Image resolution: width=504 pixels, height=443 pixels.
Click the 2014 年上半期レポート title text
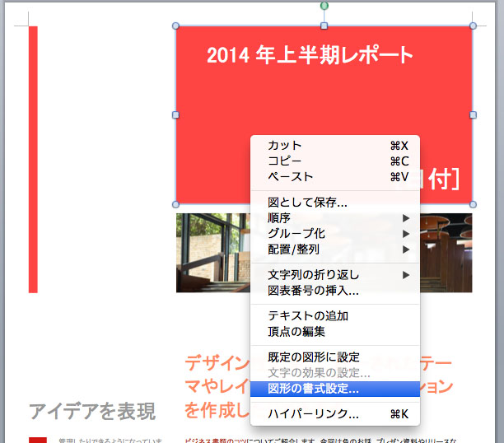tap(310, 56)
